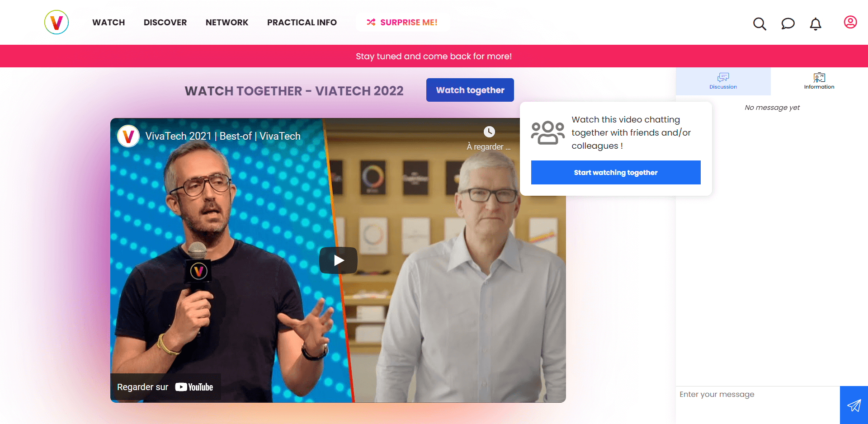Image resolution: width=868 pixels, height=424 pixels.
Task: Click the YouTube logo on video
Action: 194,387
